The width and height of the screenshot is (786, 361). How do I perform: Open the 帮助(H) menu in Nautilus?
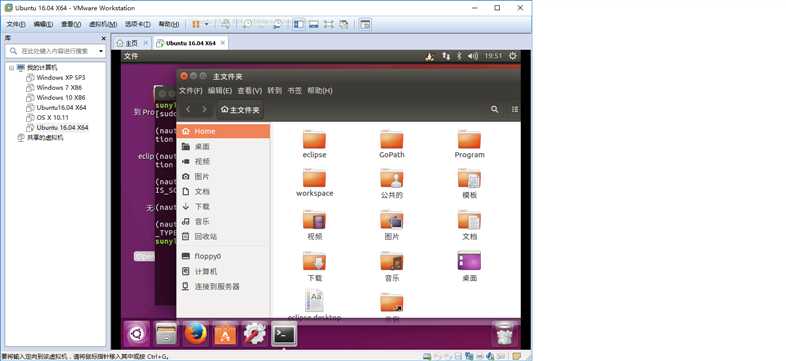(320, 91)
